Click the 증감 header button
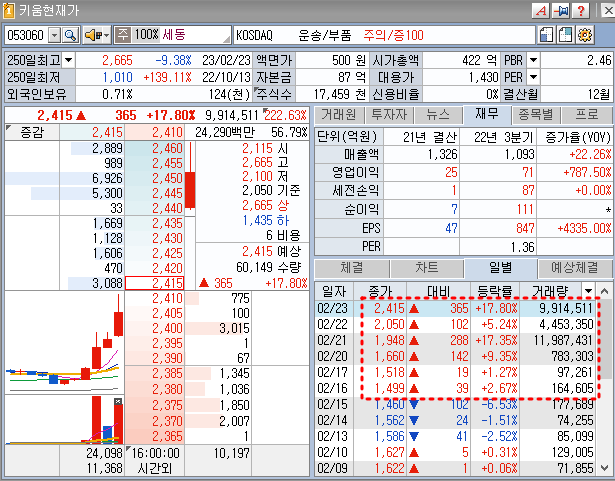Viewport: 615px width, 481px height. point(32,132)
